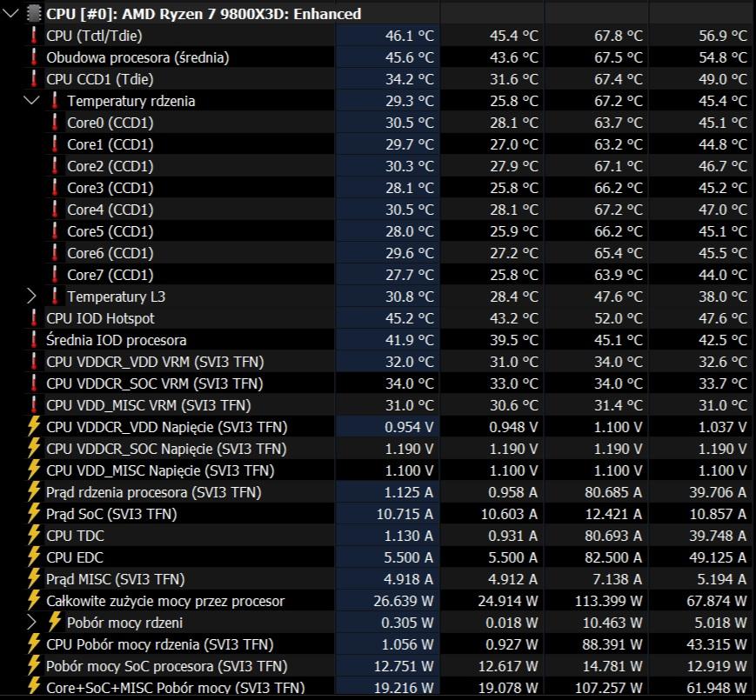The height and width of the screenshot is (700, 756).
Task: Click thermometer icon beside CPU (Tctl/Tdie)
Action: (x=34, y=36)
